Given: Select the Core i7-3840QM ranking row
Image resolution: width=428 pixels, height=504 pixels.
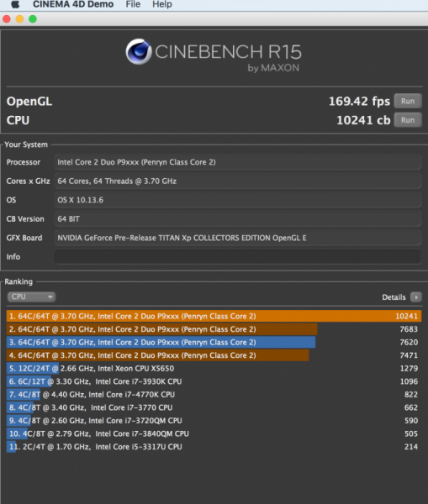Looking at the screenshot, I should click(x=214, y=433).
